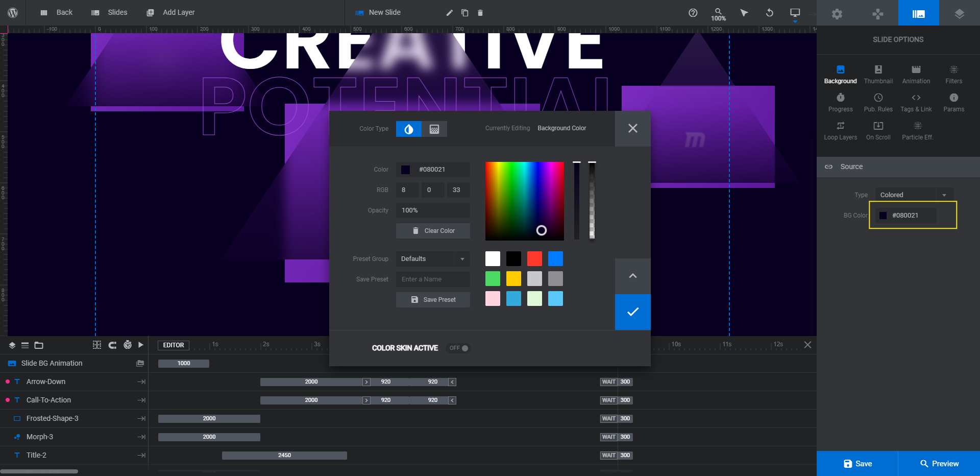Viewport: 980px width, 476px height.
Task: Select solid color type
Action: [409, 129]
